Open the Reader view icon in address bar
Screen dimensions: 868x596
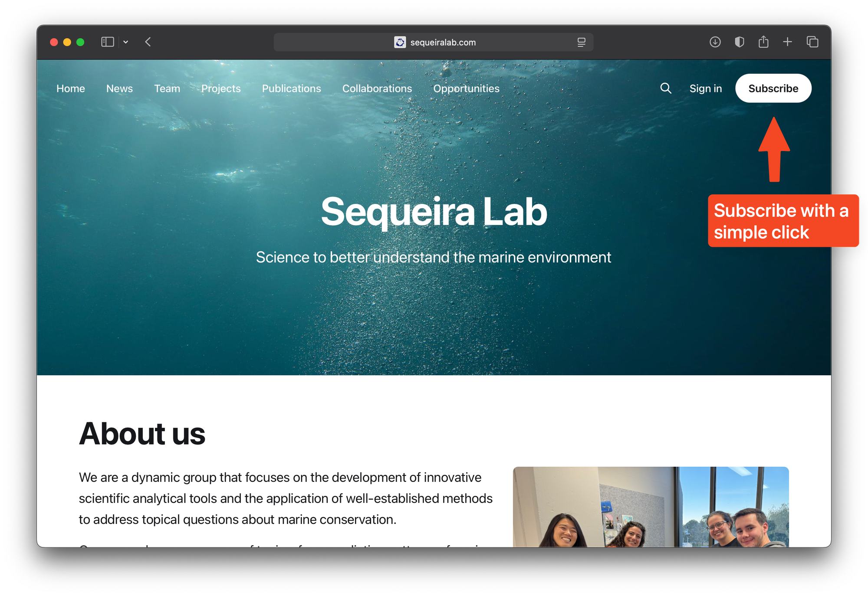[581, 42]
